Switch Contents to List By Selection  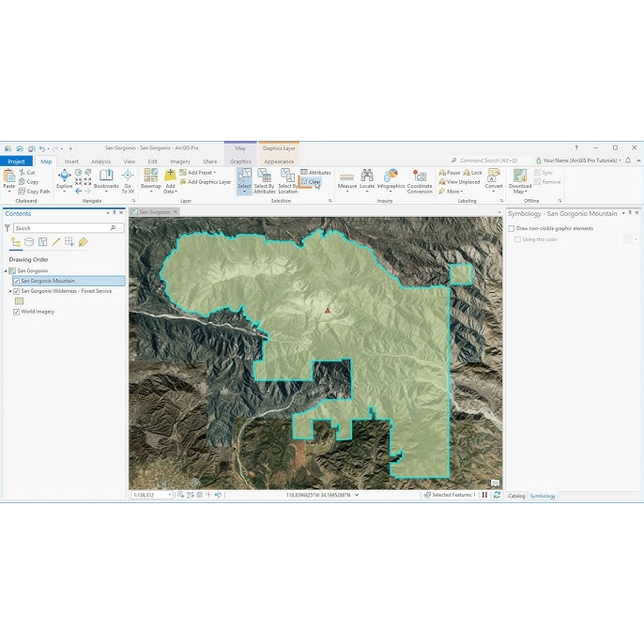pyautogui.click(x=43, y=242)
